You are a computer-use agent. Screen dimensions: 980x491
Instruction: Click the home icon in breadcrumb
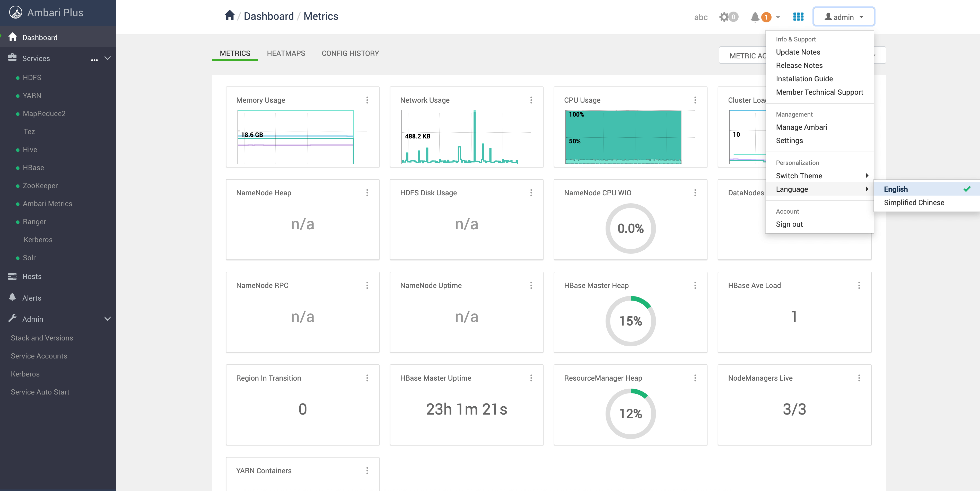click(x=229, y=16)
